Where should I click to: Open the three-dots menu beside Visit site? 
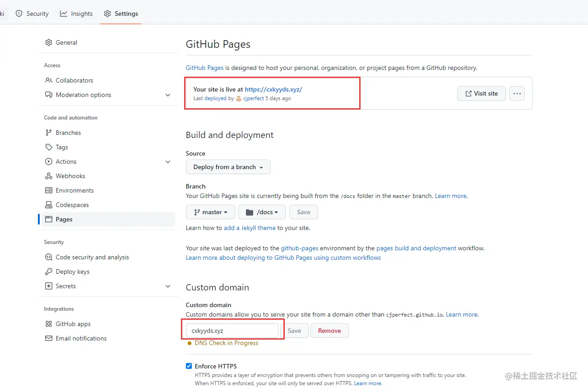coord(517,93)
